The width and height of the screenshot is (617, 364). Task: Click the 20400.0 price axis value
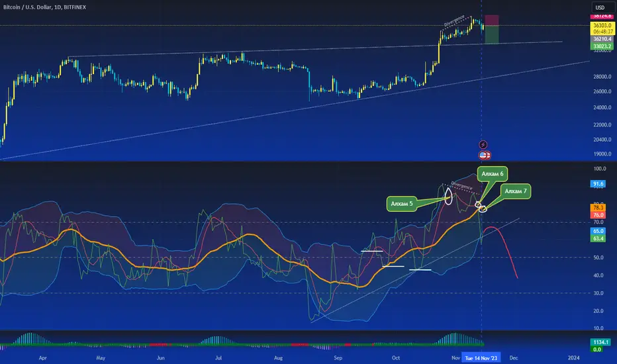602,139
